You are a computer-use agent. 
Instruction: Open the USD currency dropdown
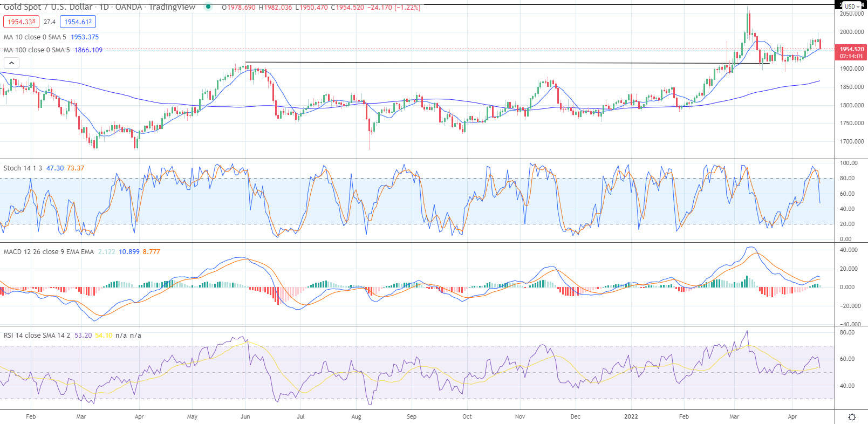tap(852, 6)
